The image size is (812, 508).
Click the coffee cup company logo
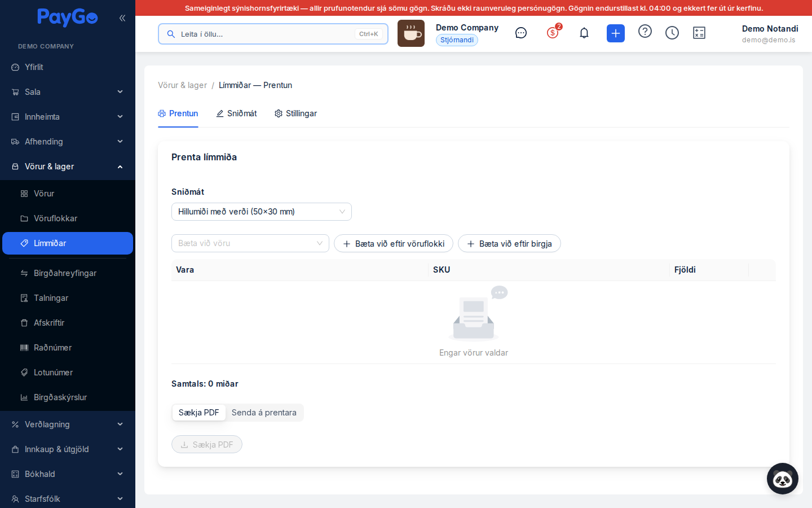(x=411, y=33)
